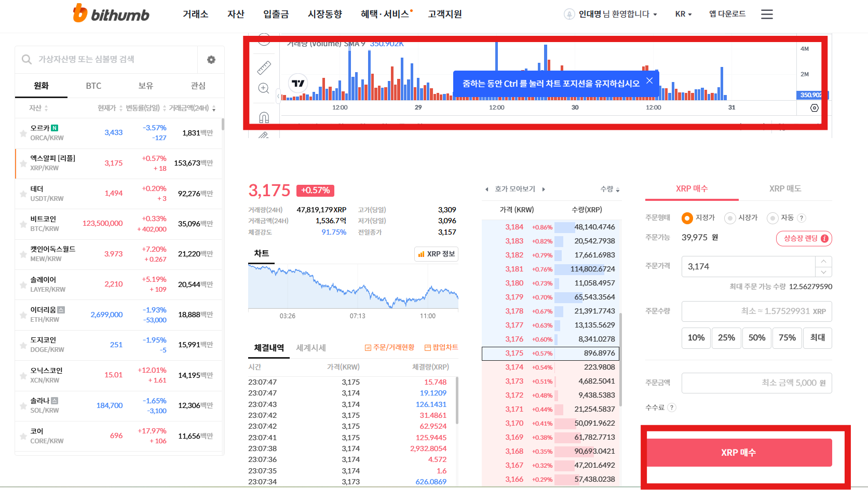The image size is (868, 490).
Task: Select the 지정가 order type radio
Action: pos(687,218)
